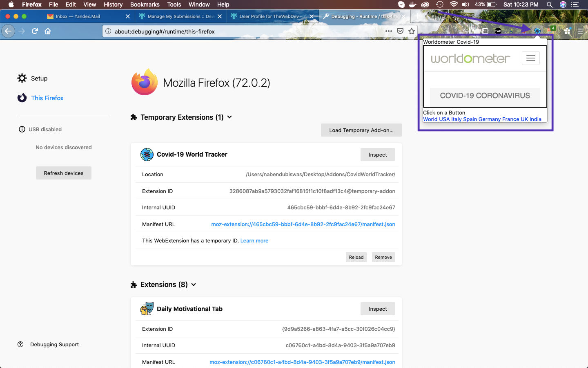Show sidebars toolbar icon
This screenshot has width=588, height=368.
[x=485, y=31]
